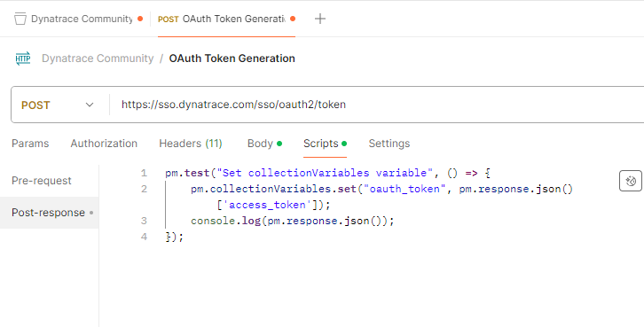Switch to the OAuth Token Generation request tab
Image resolution: width=644 pixels, height=327 pixels.
pyautogui.click(x=226, y=19)
